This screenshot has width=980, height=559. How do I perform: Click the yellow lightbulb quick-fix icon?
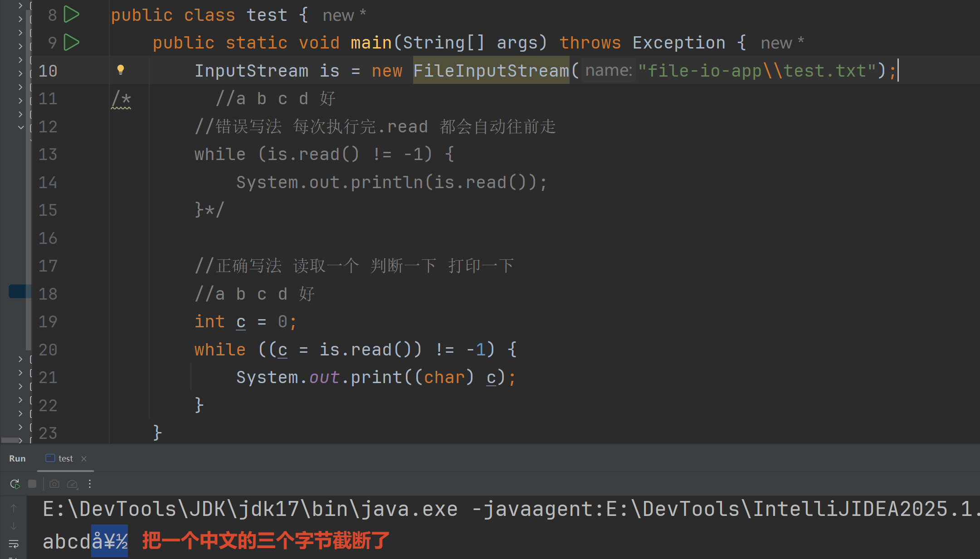(x=120, y=70)
